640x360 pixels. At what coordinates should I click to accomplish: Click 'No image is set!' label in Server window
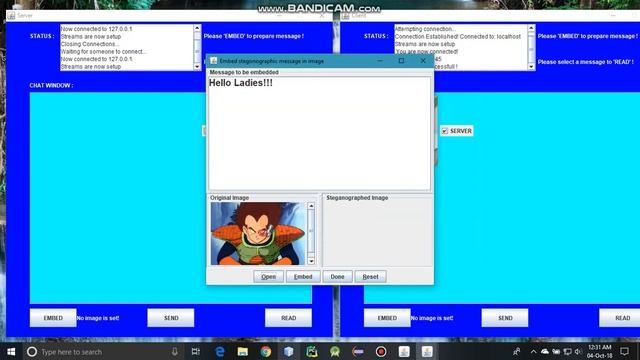(98, 318)
